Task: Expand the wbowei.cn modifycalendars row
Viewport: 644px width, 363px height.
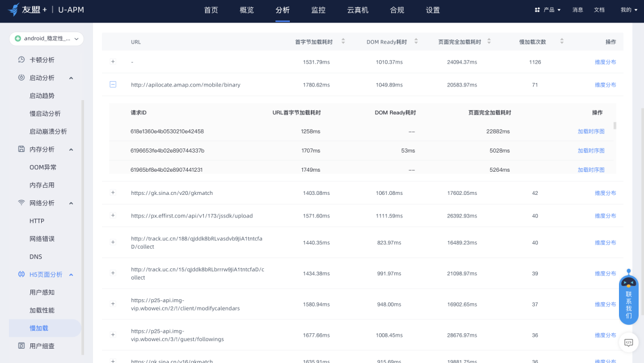Action: [x=113, y=304]
